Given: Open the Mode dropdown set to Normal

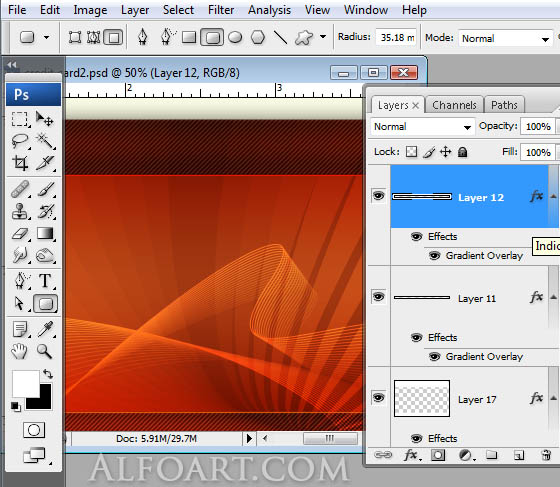Looking at the screenshot, I should 505,38.
